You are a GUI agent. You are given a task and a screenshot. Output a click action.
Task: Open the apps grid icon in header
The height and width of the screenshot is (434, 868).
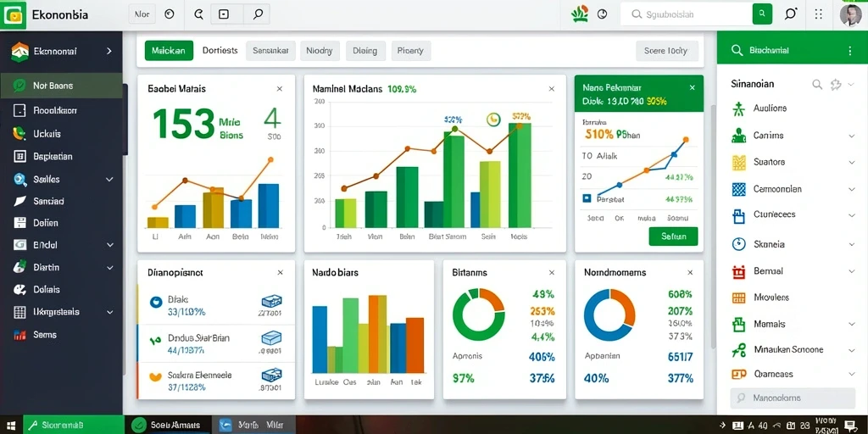[x=819, y=14]
